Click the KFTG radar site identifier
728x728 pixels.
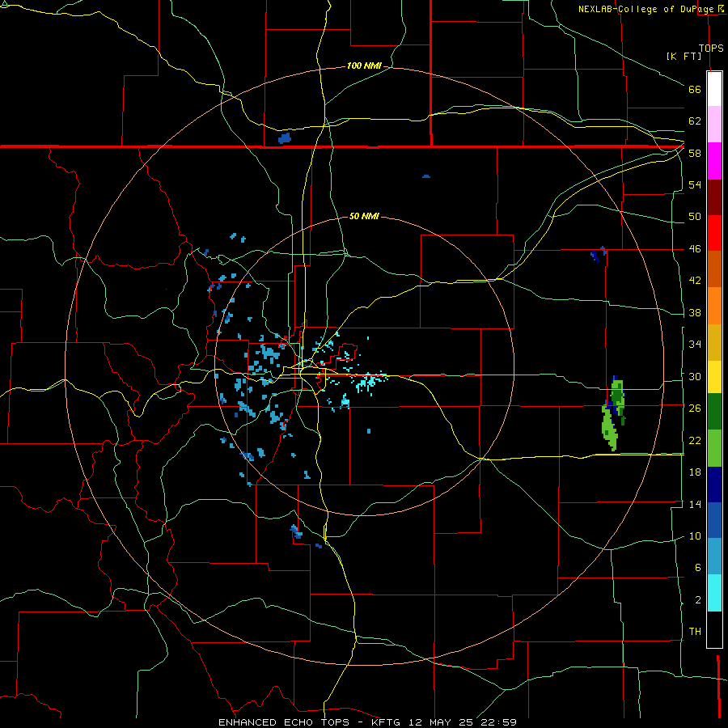[x=387, y=722]
